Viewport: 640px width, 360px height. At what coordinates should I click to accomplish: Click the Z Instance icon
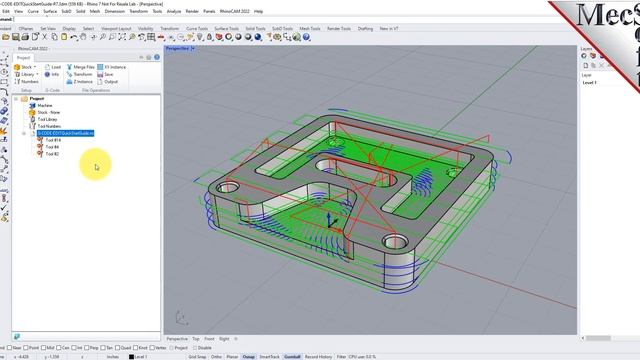[x=69, y=82]
